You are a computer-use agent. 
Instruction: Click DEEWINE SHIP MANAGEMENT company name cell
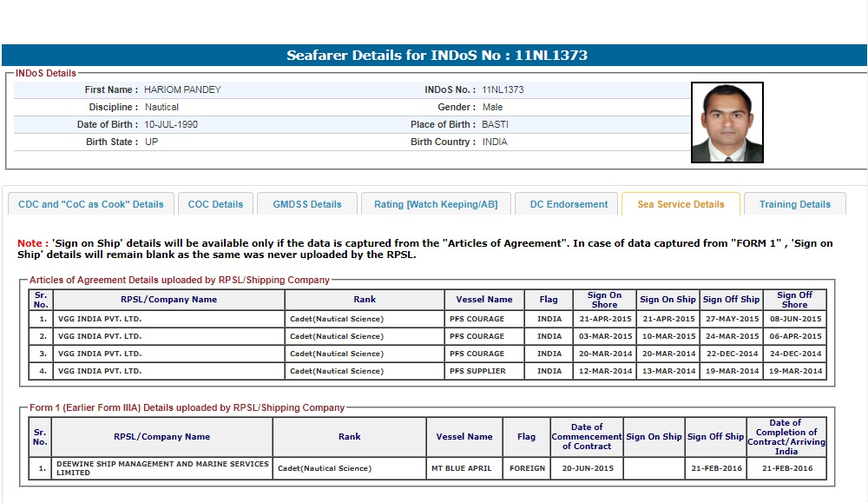[162, 468]
